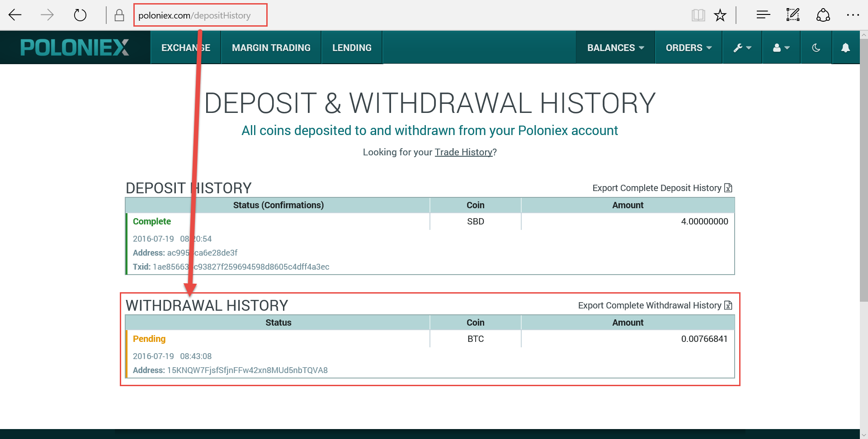Viewport: 868px width, 439px height.
Task: Click the browser forward arrow
Action: click(x=47, y=15)
